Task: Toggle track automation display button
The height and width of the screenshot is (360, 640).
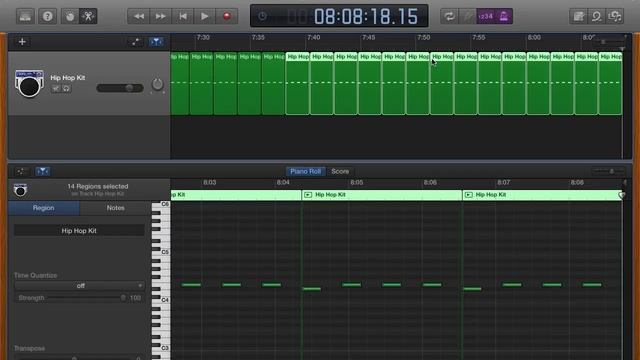Action: pyautogui.click(x=136, y=42)
